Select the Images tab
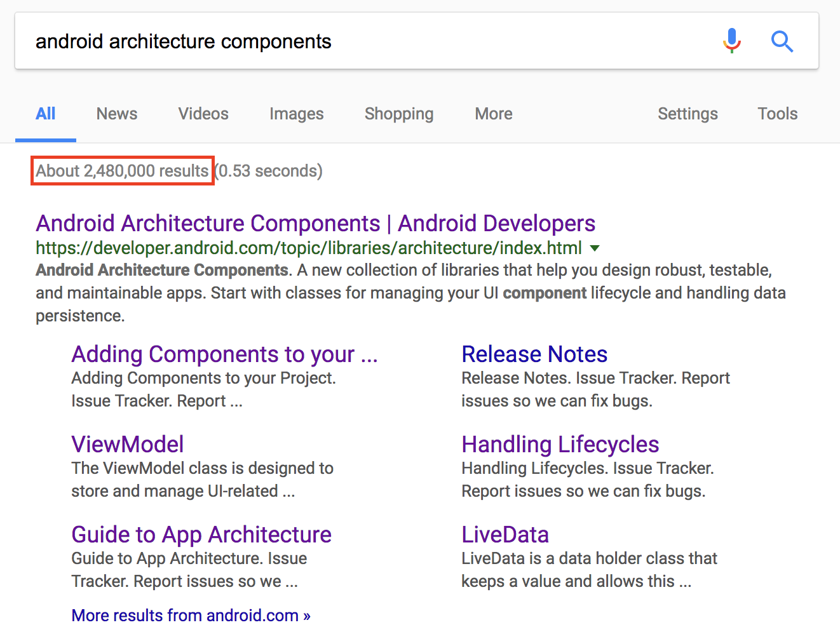 296,114
